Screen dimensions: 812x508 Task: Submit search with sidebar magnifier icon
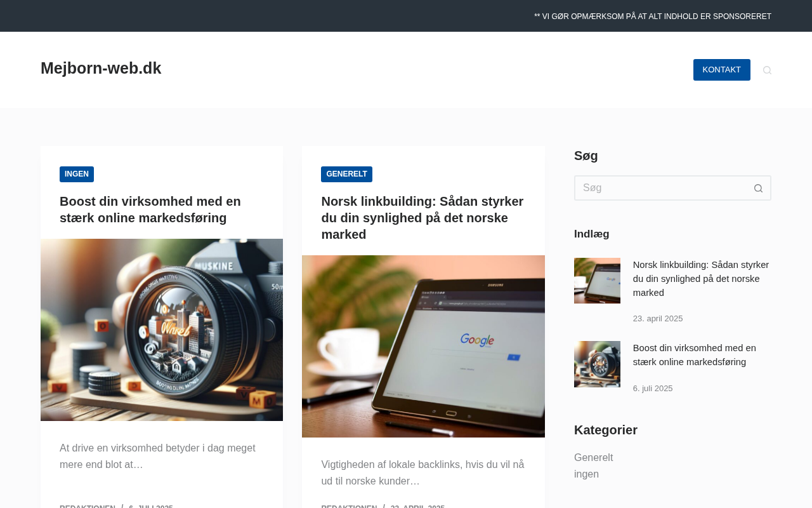point(758,188)
